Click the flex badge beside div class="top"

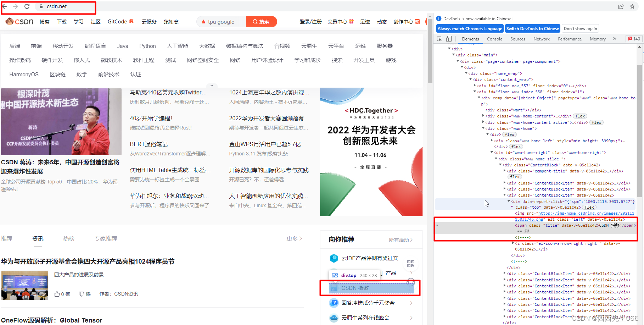point(589,207)
